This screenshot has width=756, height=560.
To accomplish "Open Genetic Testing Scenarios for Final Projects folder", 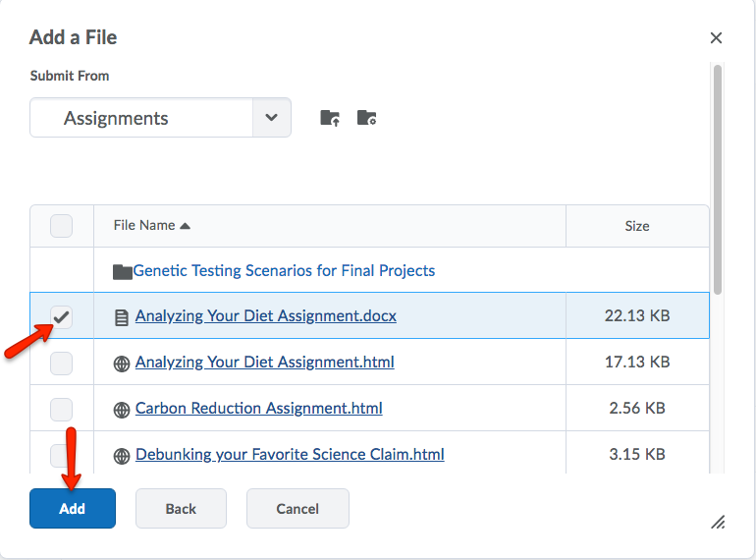I will pyautogui.click(x=284, y=271).
